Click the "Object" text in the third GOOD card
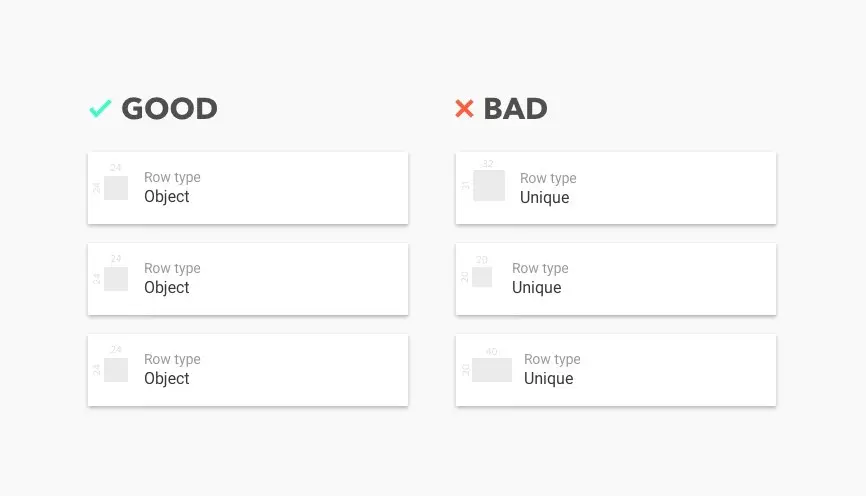 click(167, 379)
